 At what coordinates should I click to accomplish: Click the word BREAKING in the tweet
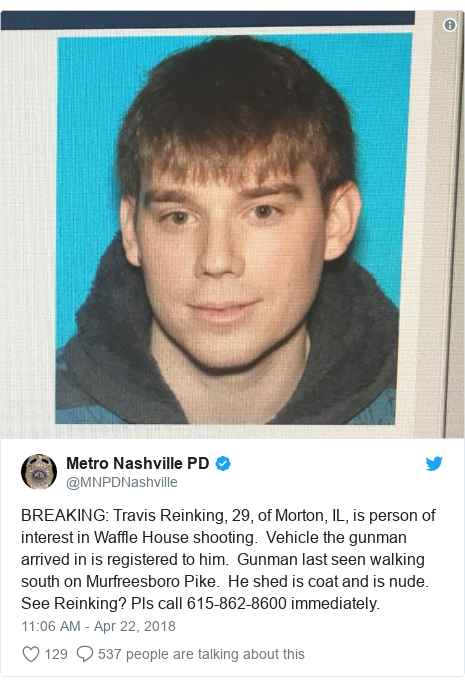(x=63, y=516)
